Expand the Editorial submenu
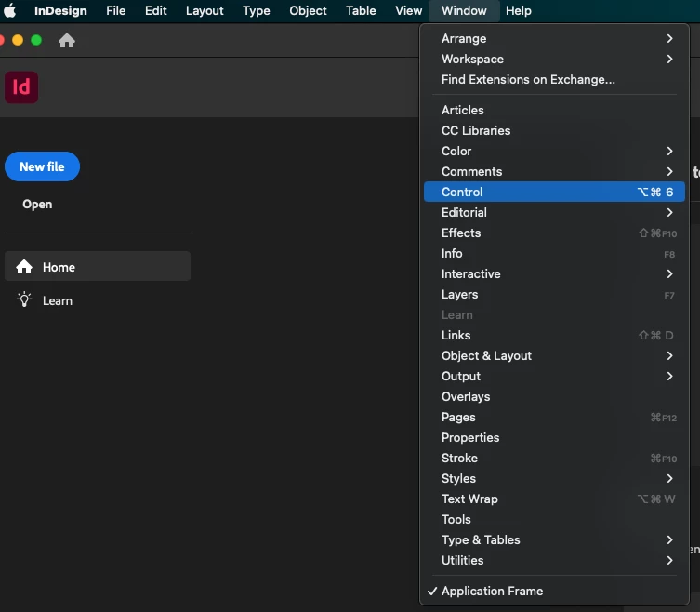 point(554,212)
